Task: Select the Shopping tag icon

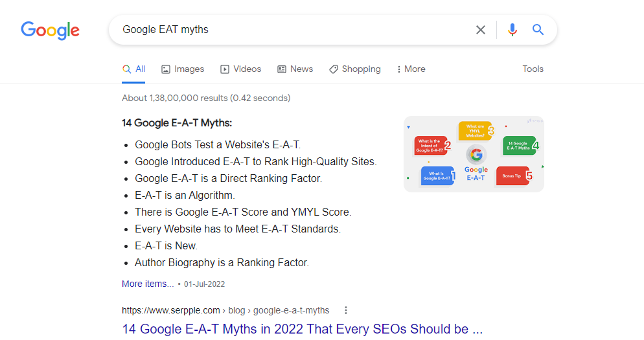Action: [334, 69]
